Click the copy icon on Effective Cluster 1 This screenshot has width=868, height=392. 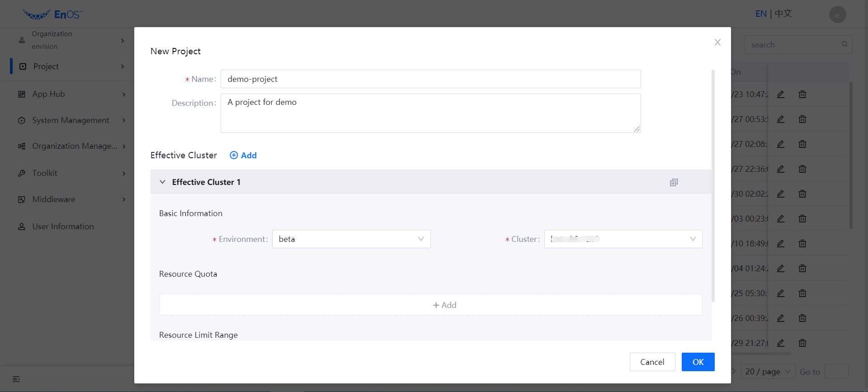(674, 182)
